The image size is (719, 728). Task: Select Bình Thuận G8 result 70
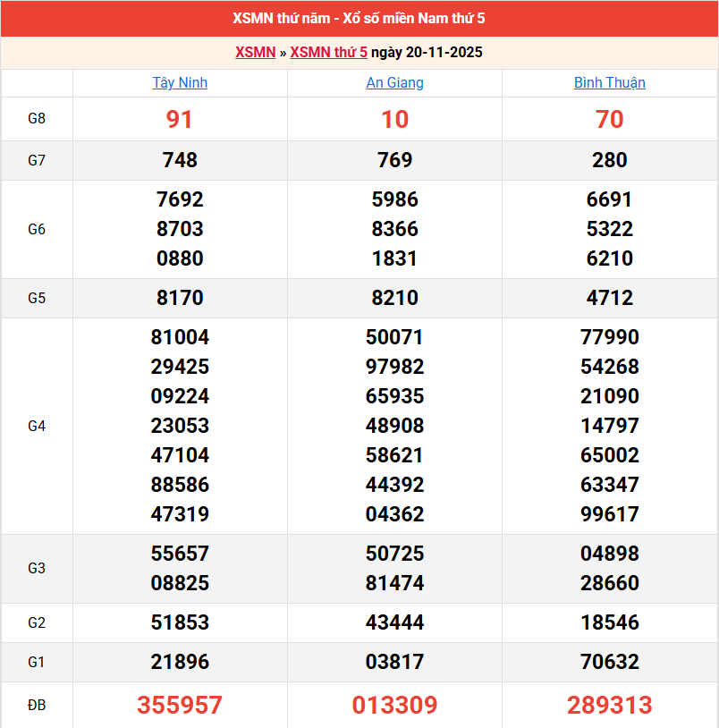pos(609,120)
